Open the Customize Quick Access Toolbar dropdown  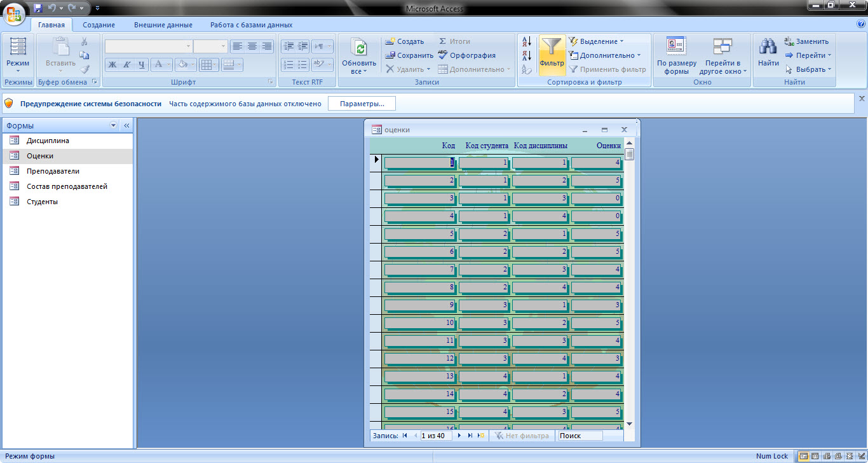[x=97, y=8]
